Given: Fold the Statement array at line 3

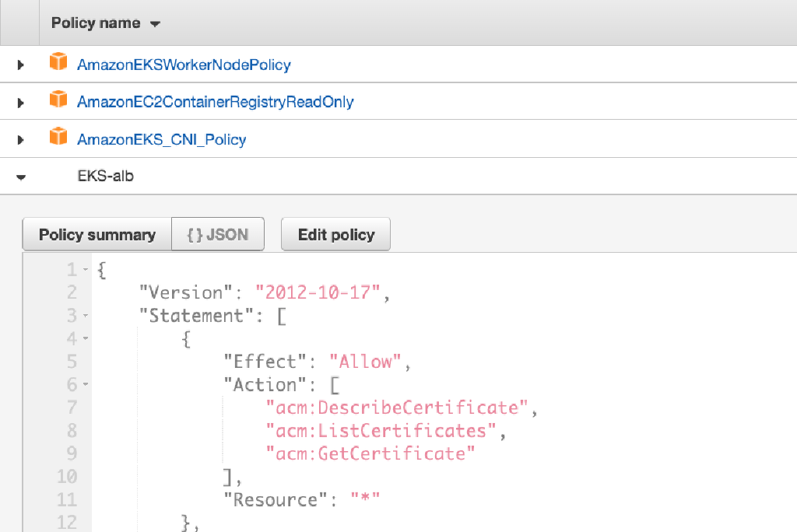Looking at the screenshot, I should [x=85, y=317].
